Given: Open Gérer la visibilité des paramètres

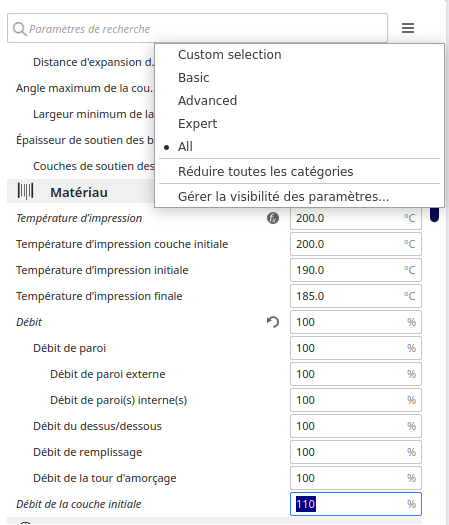Looking at the screenshot, I should tap(299, 197).
